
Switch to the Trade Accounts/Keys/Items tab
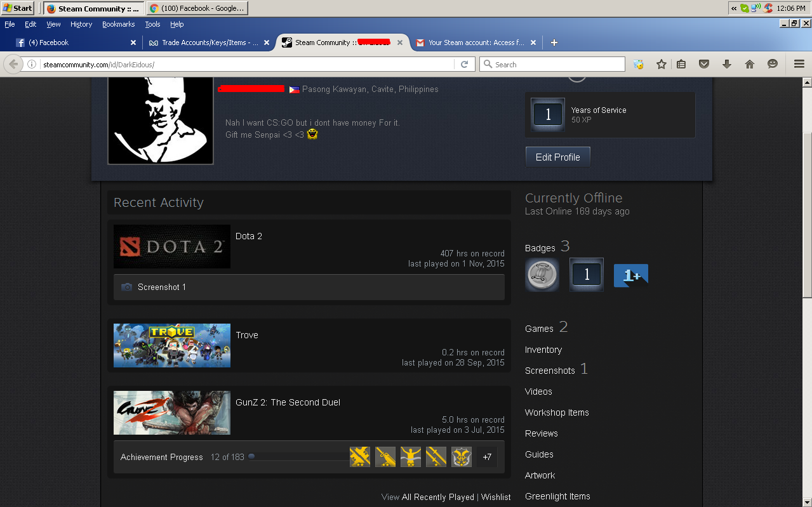[210, 43]
